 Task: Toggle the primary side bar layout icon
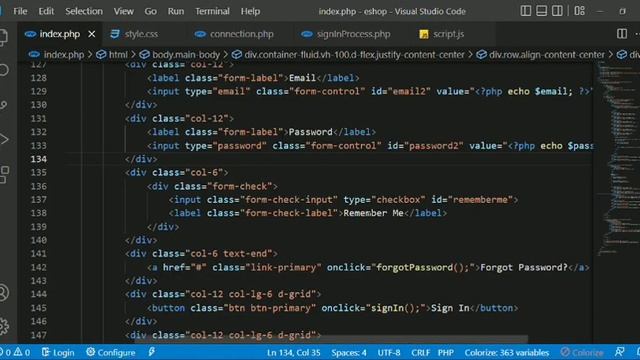[526, 11]
